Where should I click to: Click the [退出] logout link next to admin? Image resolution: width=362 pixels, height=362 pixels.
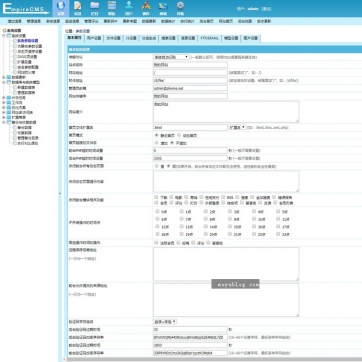tap(266, 9)
